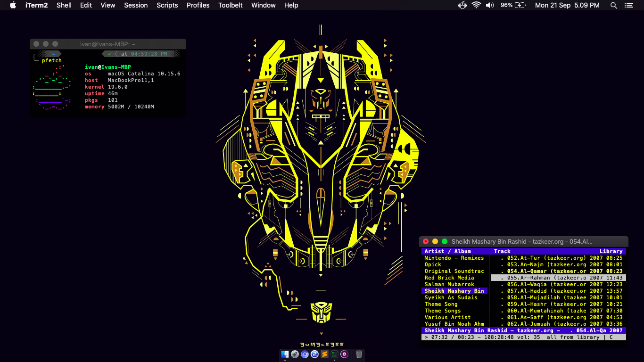
Task: Open the Scripts menu
Action: 167,5
